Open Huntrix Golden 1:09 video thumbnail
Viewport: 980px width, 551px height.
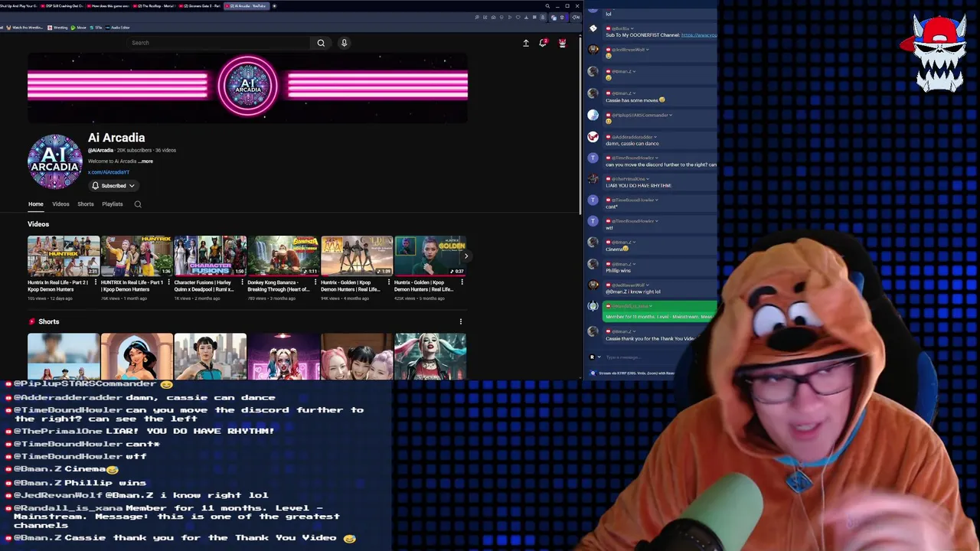coord(357,256)
